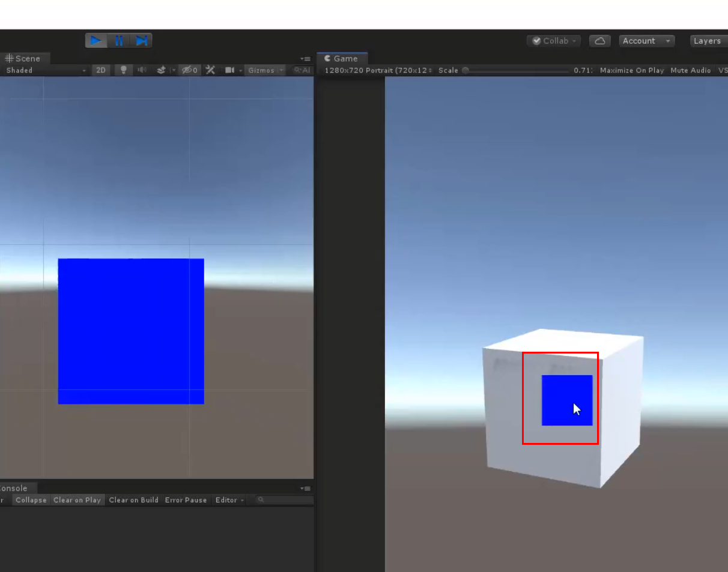Open the Account dropdown
The image size is (728, 572).
click(x=646, y=41)
